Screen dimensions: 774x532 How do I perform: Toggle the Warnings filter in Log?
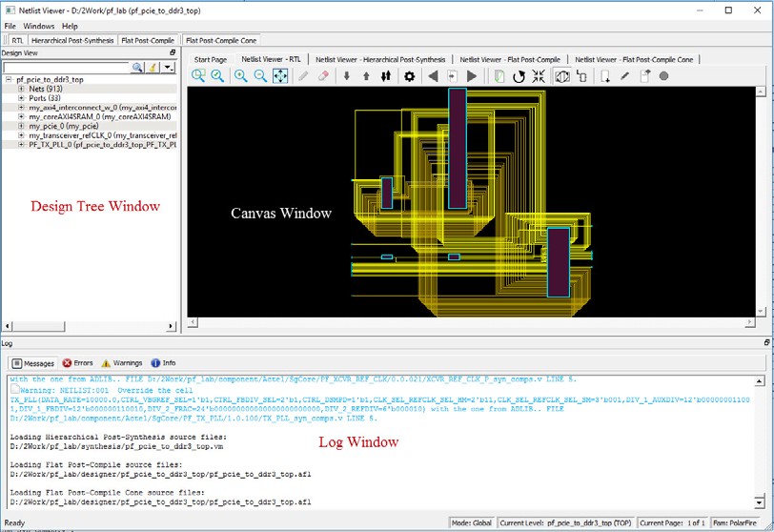121,363
